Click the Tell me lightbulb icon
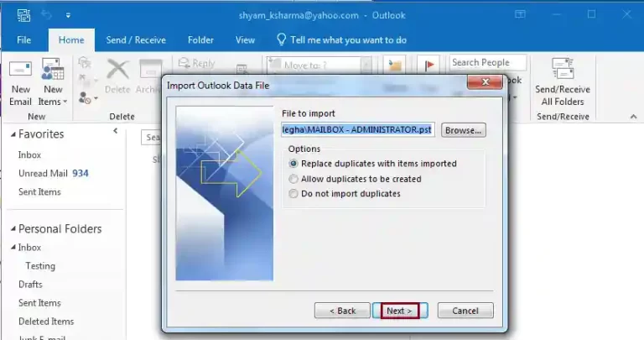The height and width of the screenshot is (340, 644). click(x=282, y=39)
